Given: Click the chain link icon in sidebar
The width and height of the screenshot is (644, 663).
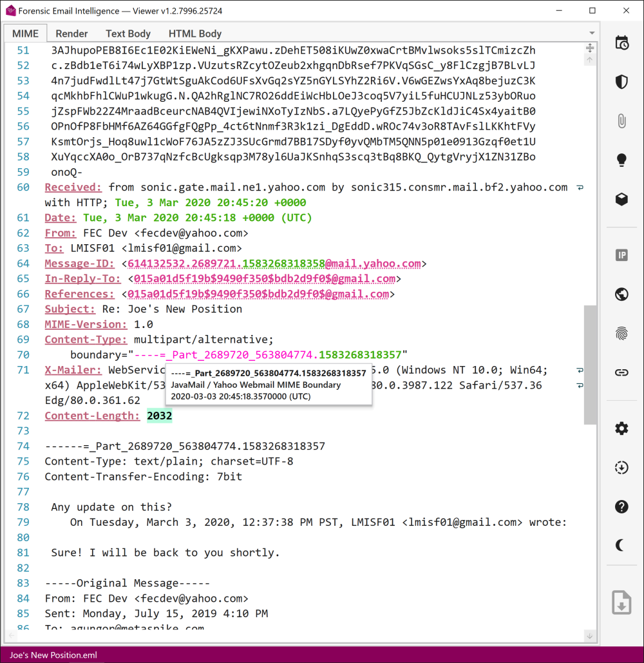Looking at the screenshot, I should click(621, 372).
